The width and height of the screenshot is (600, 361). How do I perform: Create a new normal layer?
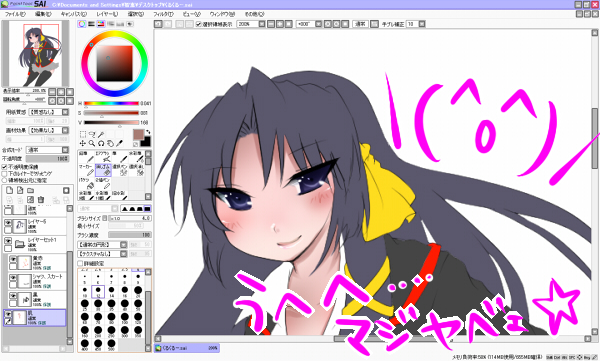tap(10, 190)
